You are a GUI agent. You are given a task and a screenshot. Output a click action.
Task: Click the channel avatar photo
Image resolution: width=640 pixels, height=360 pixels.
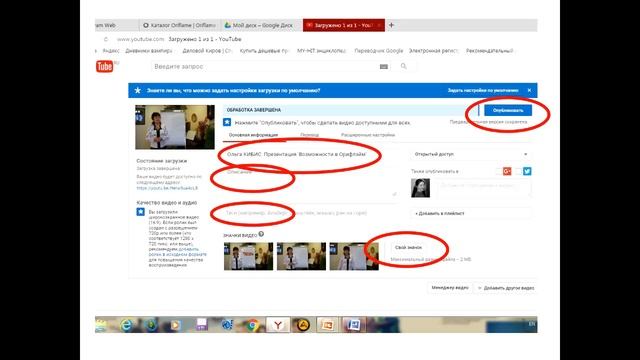click(x=420, y=188)
